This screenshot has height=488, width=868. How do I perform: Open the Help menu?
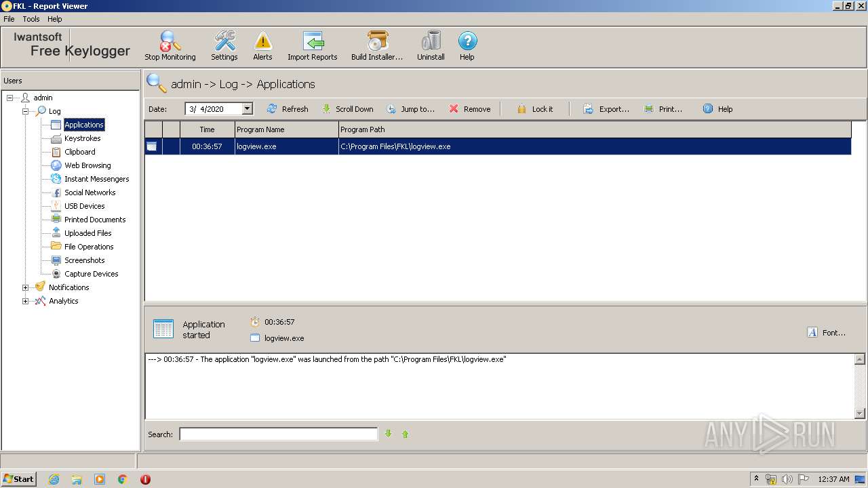pos(55,19)
